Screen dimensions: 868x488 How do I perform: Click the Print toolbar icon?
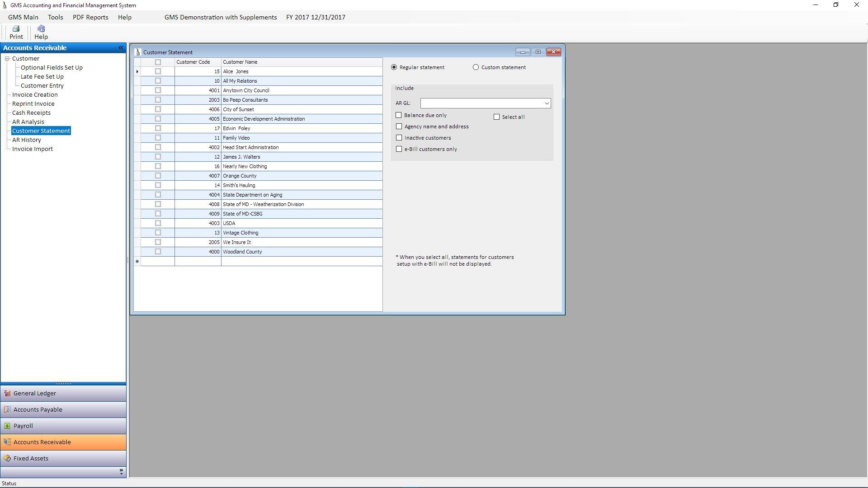click(16, 29)
